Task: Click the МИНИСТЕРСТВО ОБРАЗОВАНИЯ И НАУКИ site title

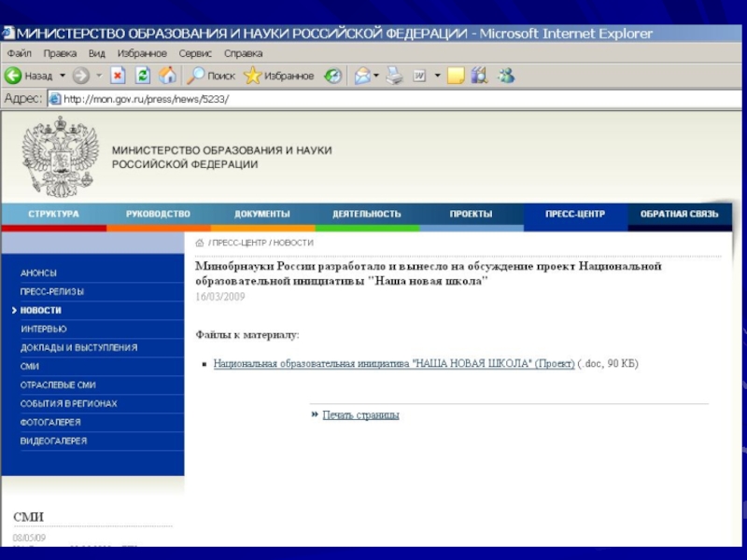Action: coord(221,157)
